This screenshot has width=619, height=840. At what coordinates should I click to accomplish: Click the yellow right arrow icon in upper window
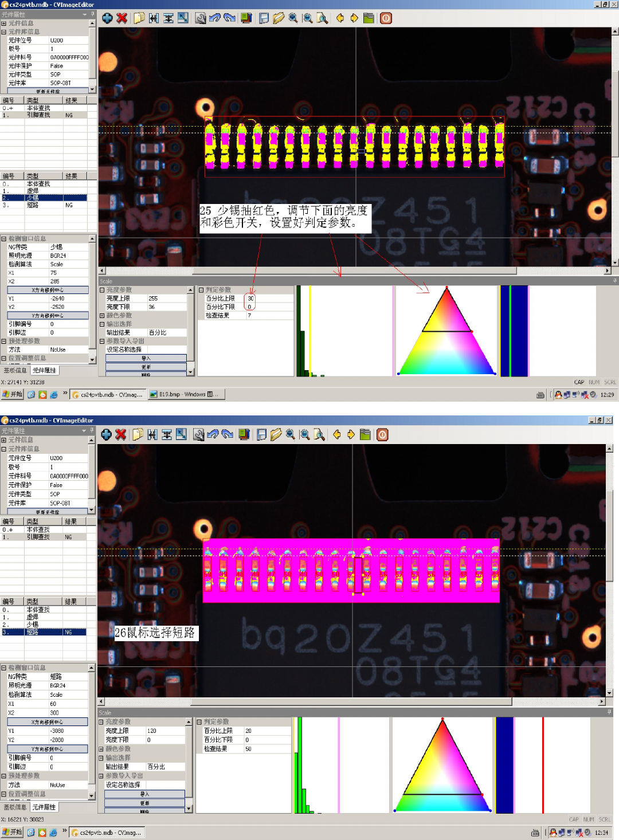point(354,18)
